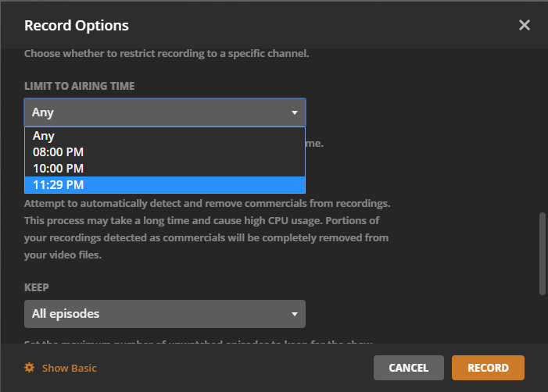Image resolution: width=548 pixels, height=392 pixels.
Task: Switch to Show Basic settings link
Action: click(x=69, y=368)
